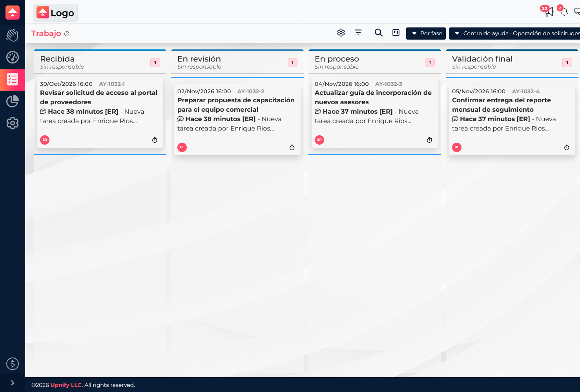Click the Logo image in header

pyautogui.click(x=55, y=13)
